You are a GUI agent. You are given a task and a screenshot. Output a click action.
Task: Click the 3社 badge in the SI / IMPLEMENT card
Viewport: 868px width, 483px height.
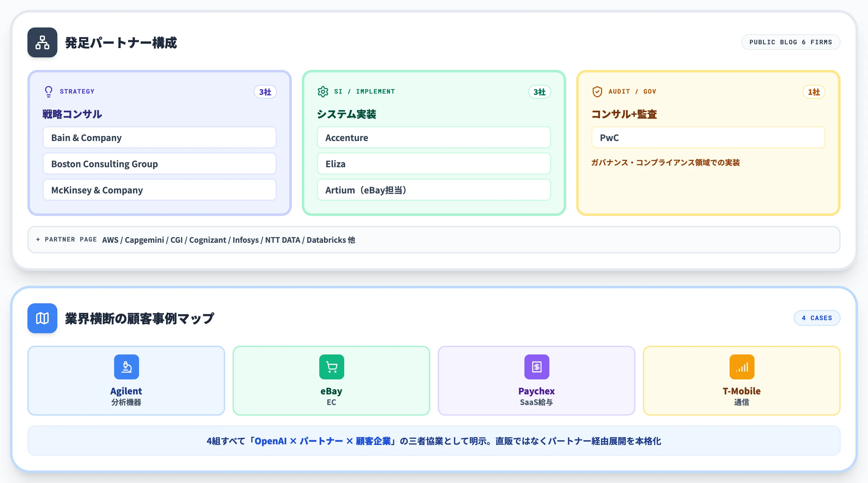pyautogui.click(x=539, y=92)
